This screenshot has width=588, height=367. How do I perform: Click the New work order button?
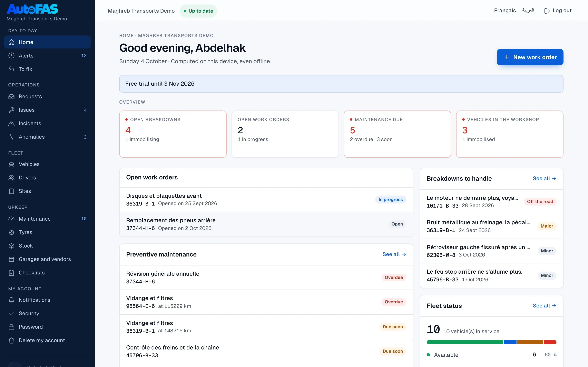click(530, 57)
